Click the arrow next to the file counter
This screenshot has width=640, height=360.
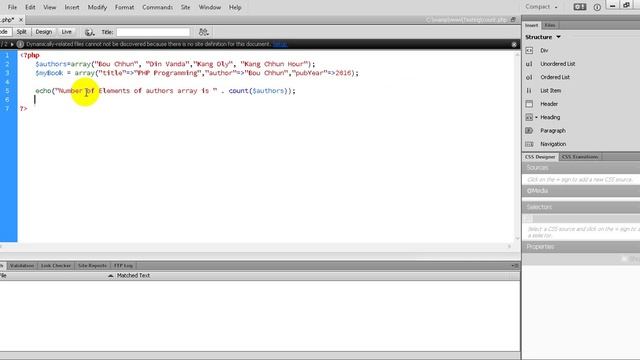[x=12, y=44]
